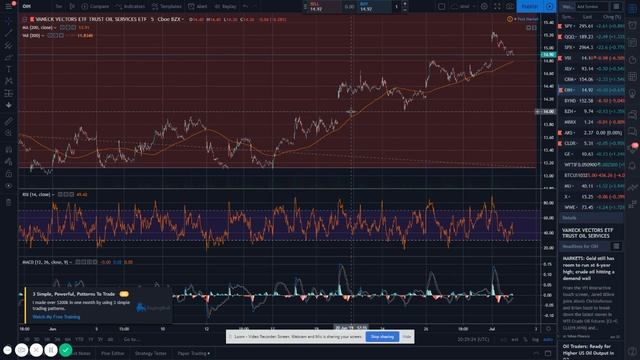Toggle lock all drawing tools

(9, 173)
